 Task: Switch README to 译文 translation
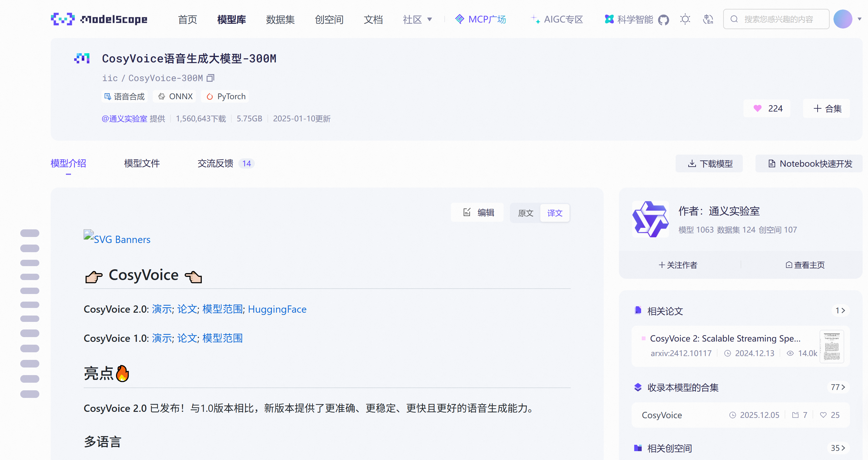(x=555, y=213)
